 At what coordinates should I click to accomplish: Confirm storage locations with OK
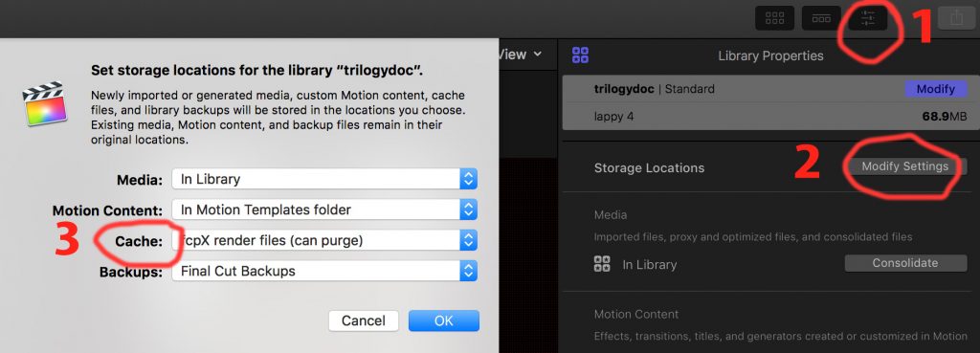click(x=444, y=320)
